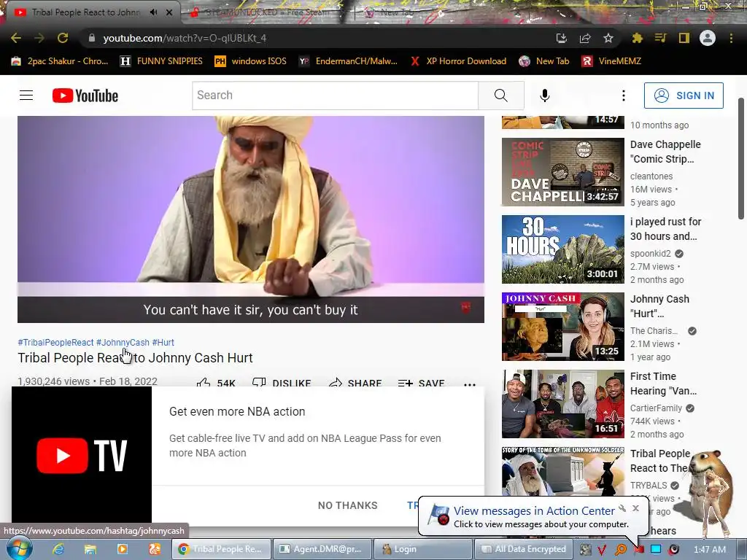Open the Johnny Cash Hurt reaction thumbnail

562,327
